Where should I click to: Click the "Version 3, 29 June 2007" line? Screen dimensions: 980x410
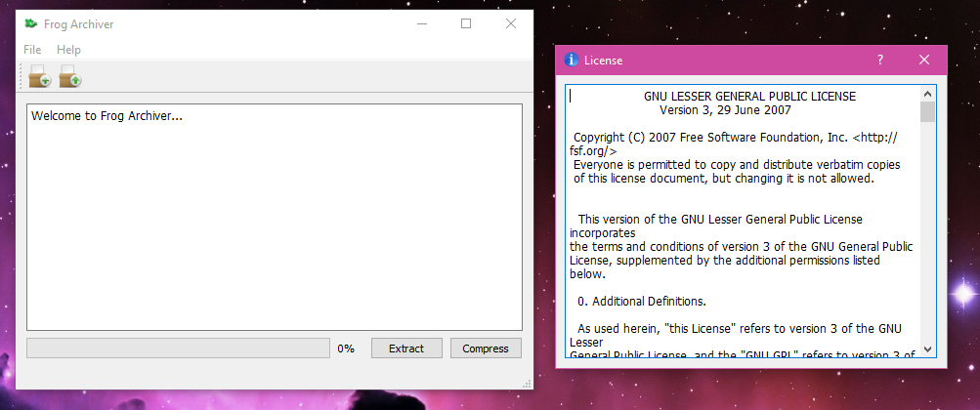[x=725, y=110]
